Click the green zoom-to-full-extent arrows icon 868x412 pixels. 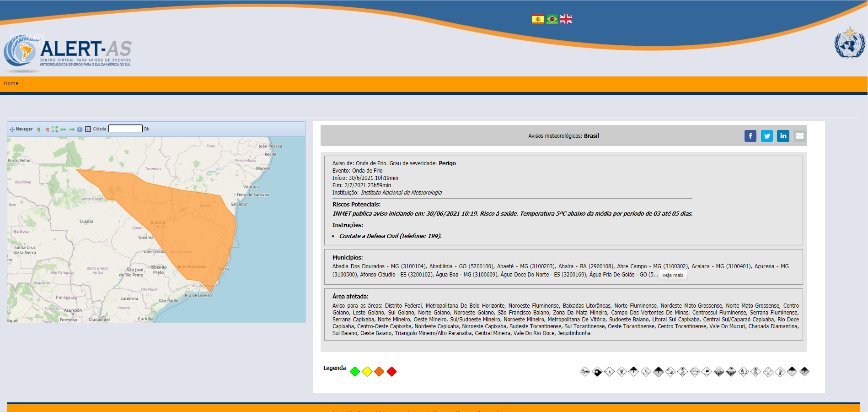tap(55, 130)
